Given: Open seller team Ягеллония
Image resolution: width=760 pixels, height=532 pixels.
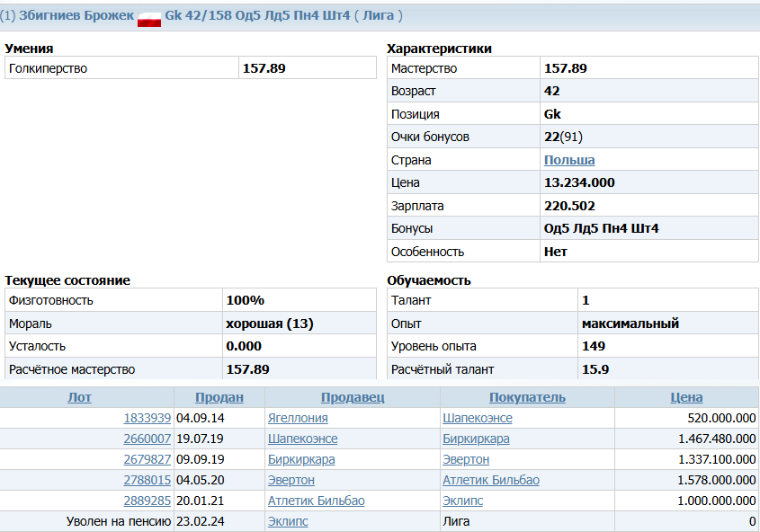Looking at the screenshot, I should tap(298, 418).
